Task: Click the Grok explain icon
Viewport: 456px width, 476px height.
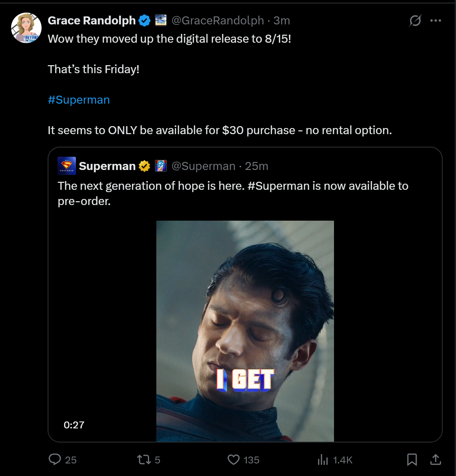Action: 415,21
